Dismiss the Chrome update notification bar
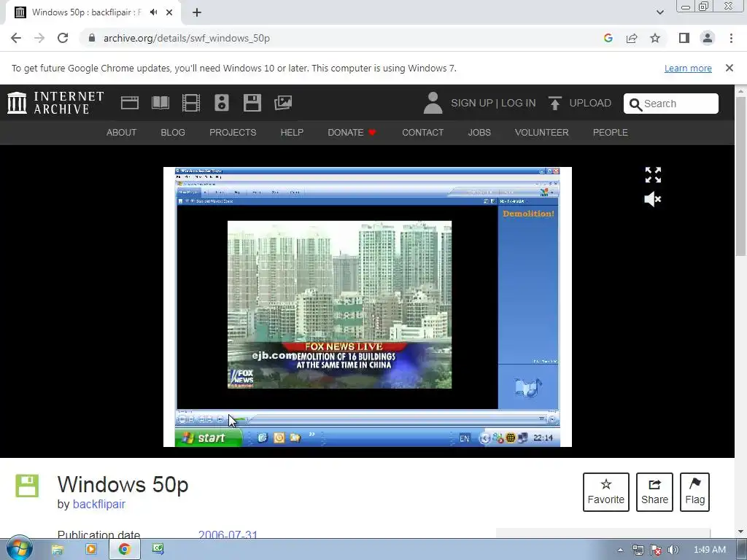This screenshot has width=747, height=560. (729, 68)
